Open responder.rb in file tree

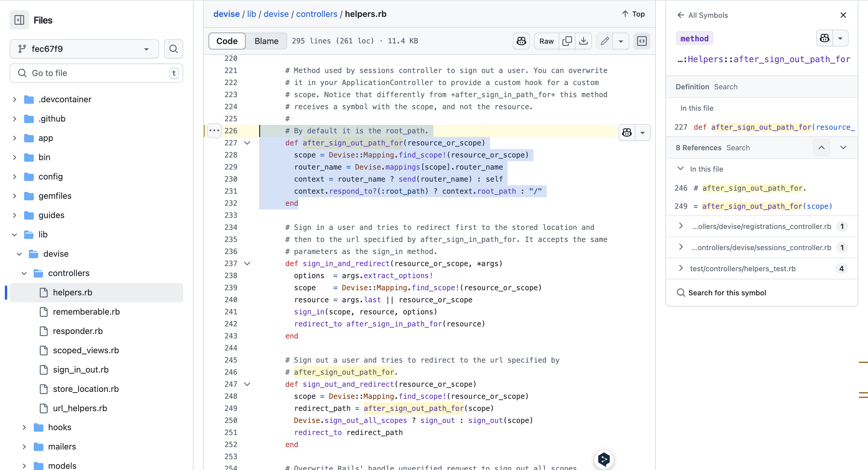pyautogui.click(x=77, y=331)
